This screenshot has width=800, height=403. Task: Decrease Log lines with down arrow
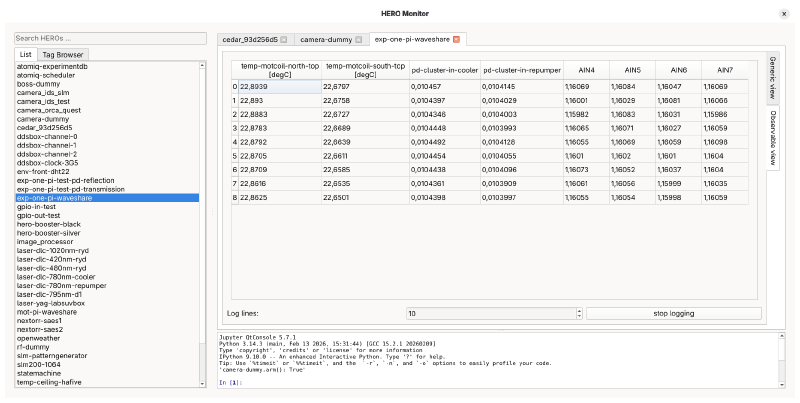click(x=579, y=316)
